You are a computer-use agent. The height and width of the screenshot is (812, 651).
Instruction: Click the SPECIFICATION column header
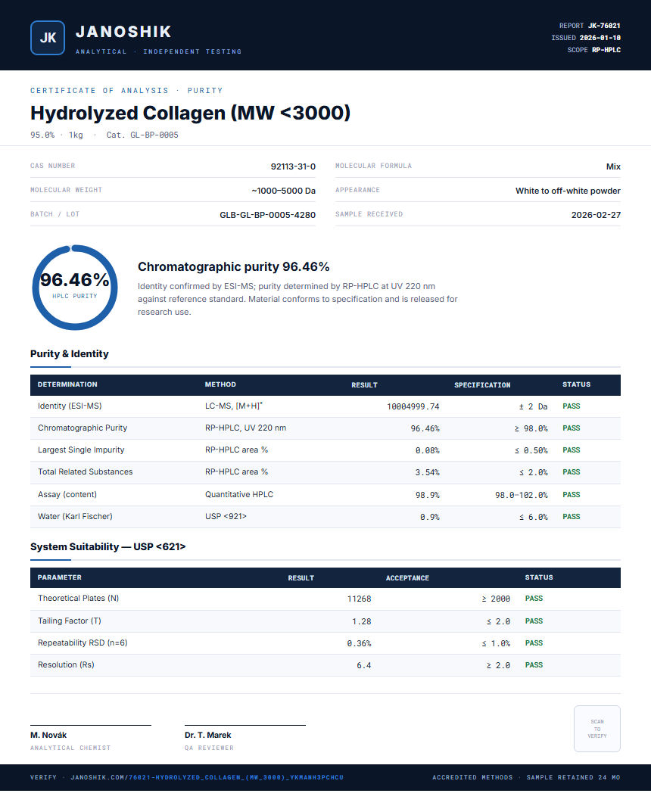coord(482,384)
